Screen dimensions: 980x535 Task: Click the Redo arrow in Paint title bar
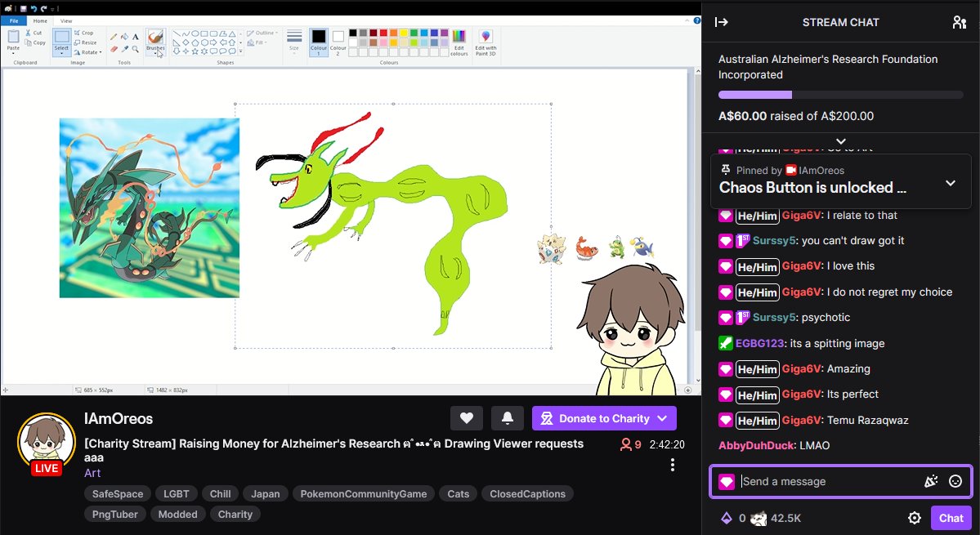pyautogui.click(x=43, y=9)
